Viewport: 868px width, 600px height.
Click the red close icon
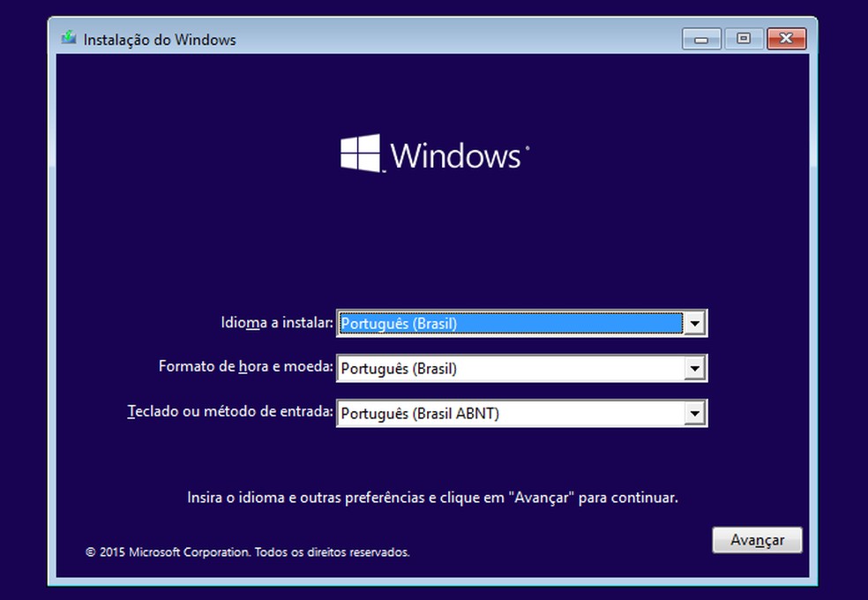click(x=785, y=39)
